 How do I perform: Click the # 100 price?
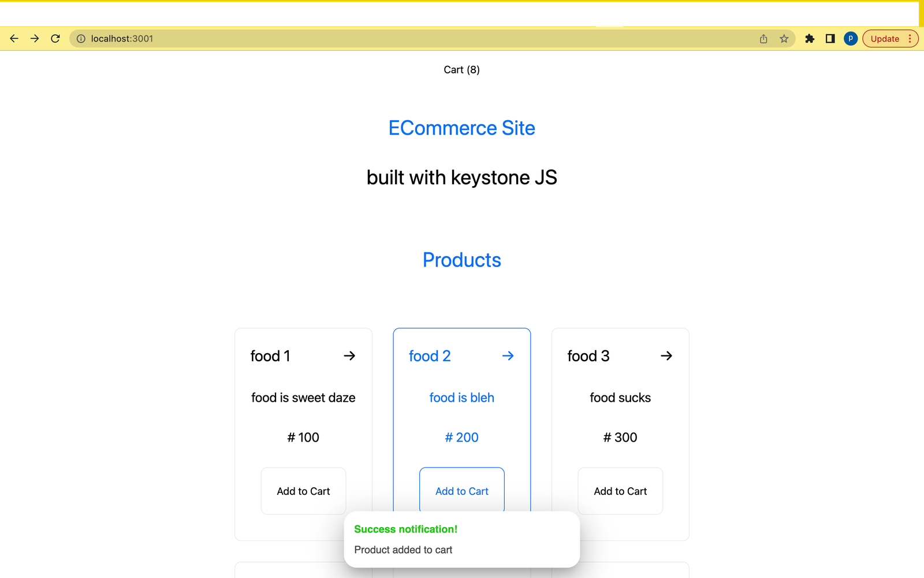point(303,438)
